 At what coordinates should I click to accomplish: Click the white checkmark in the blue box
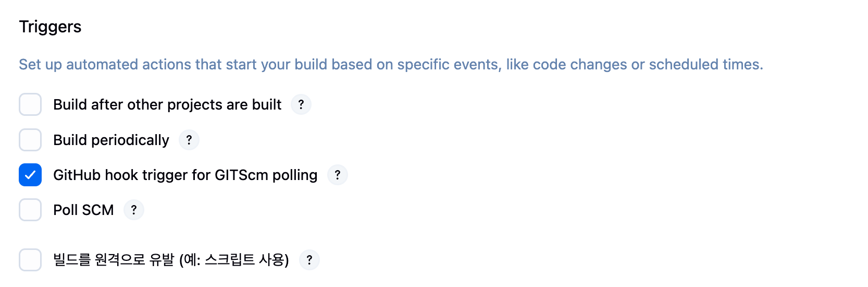[30, 175]
